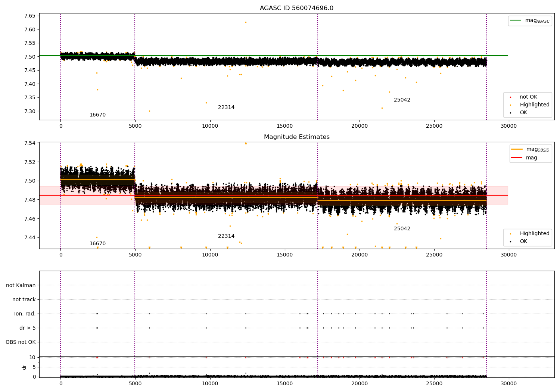560x392 pixels.
Task: Click the rotated "dr" y-axis label
Action: tap(24, 367)
